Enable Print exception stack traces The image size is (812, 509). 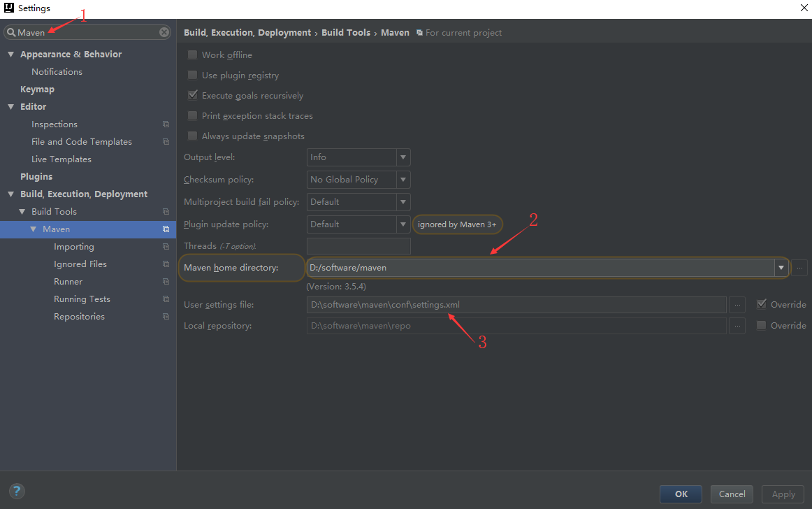click(x=192, y=115)
